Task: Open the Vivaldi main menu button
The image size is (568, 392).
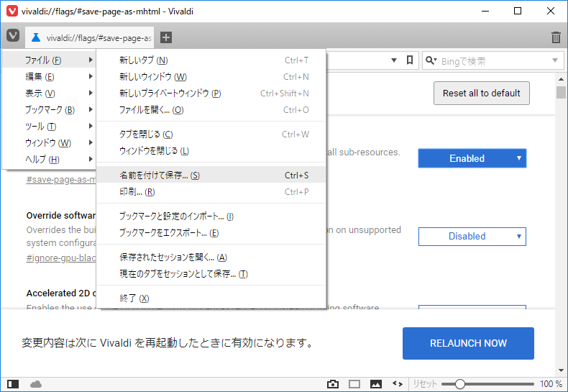Action: point(13,36)
